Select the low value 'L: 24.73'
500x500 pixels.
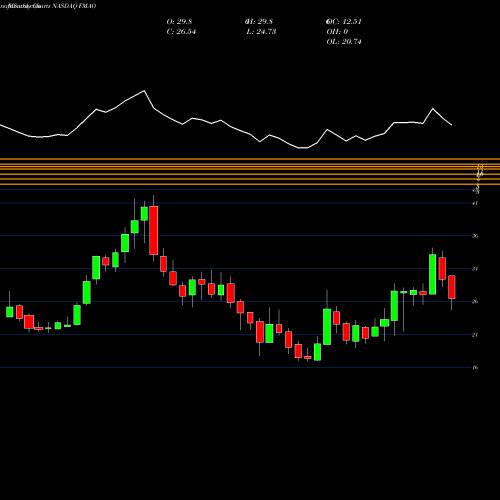click(261, 32)
